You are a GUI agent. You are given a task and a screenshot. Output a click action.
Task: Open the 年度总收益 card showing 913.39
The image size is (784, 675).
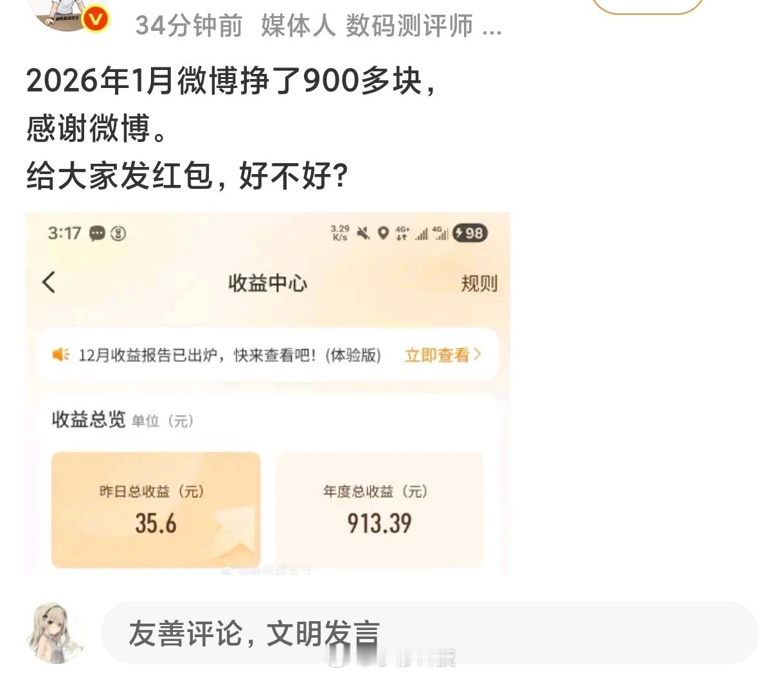(379, 510)
